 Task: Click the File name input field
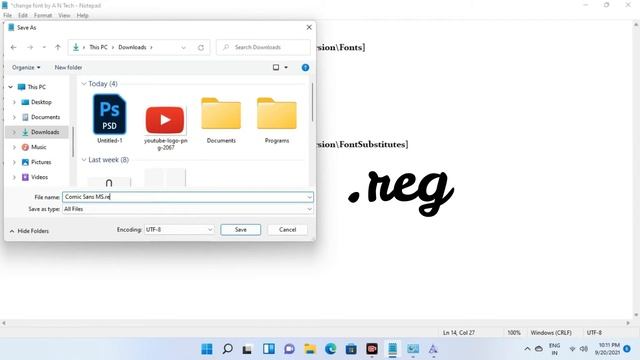pos(188,197)
